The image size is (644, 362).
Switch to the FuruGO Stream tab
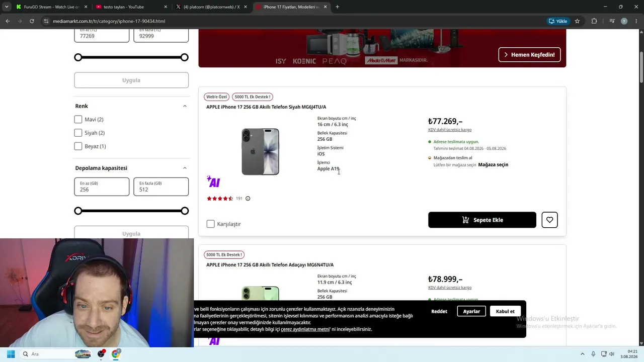[47, 7]
